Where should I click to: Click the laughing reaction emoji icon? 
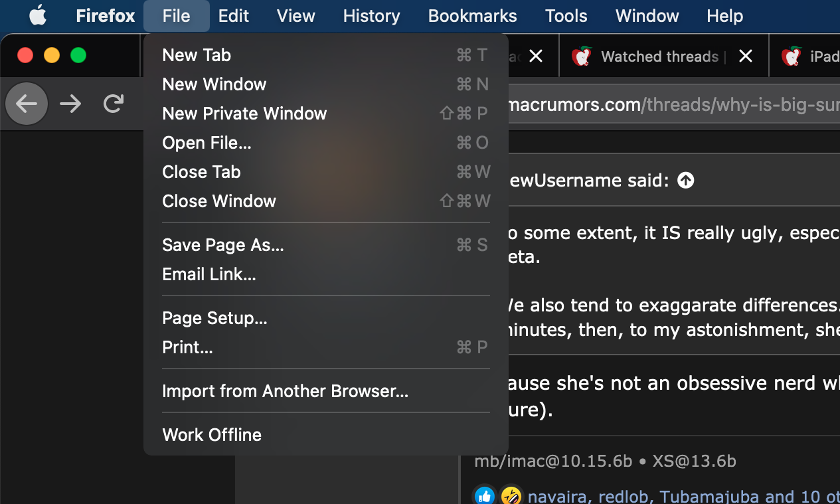point(511,495)
